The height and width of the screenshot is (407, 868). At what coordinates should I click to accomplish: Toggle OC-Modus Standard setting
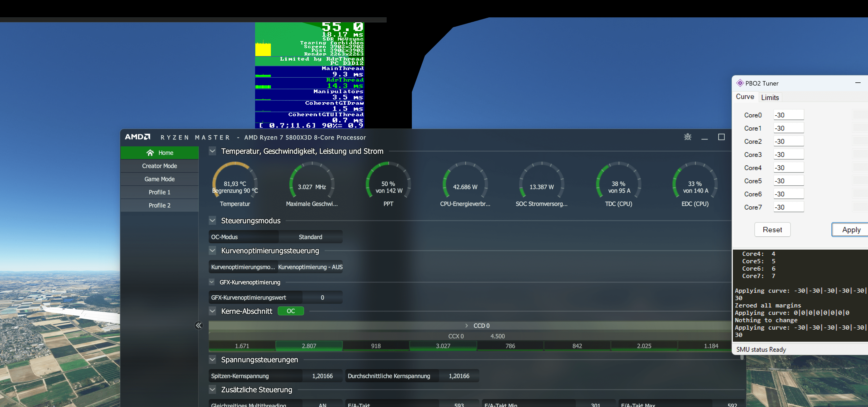(x=310, y=237)
